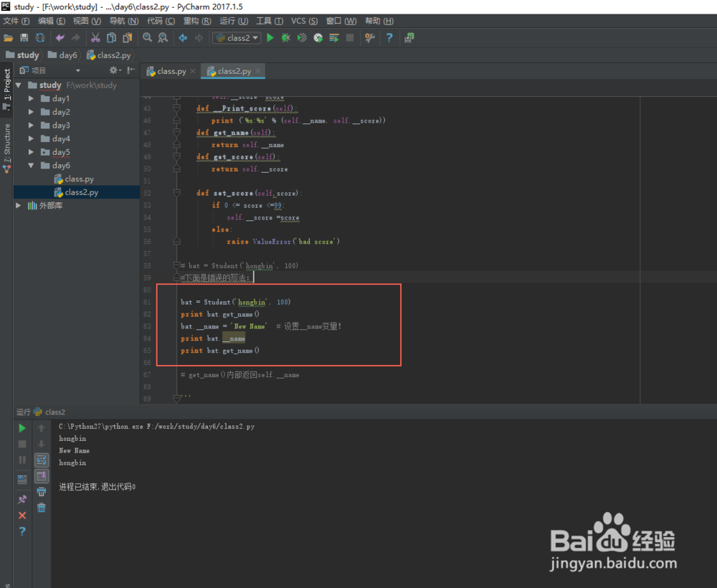This screenshot has width=717, height=588.
Task: Toggle soft-wrap in the Run console
Action: (41, 460)
